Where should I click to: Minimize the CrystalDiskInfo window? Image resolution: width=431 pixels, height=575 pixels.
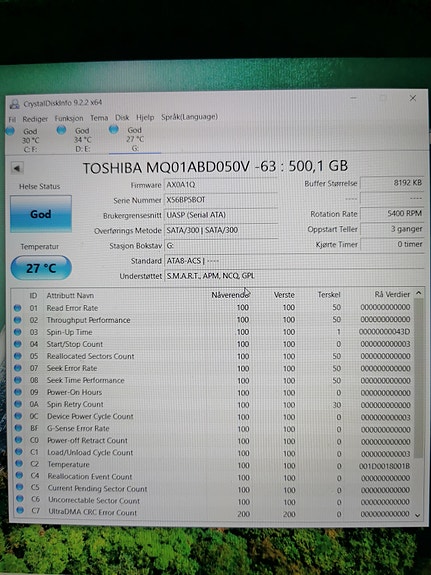point(353,98)
